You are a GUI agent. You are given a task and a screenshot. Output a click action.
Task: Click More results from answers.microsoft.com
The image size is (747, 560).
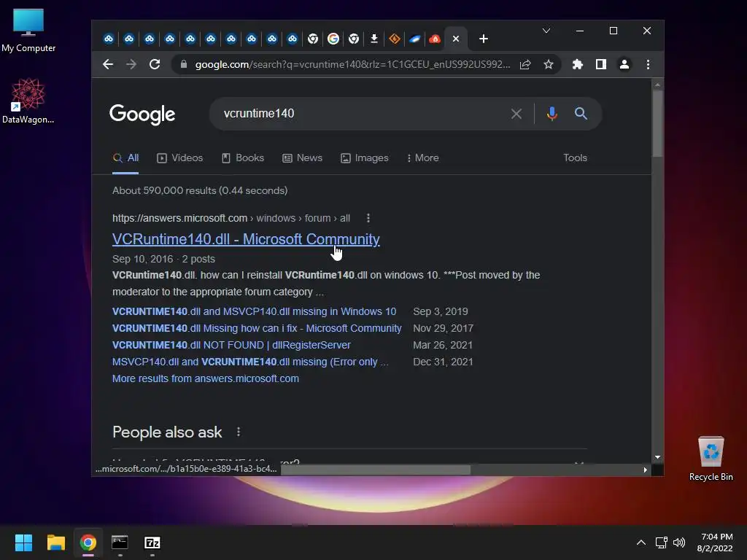206,378
